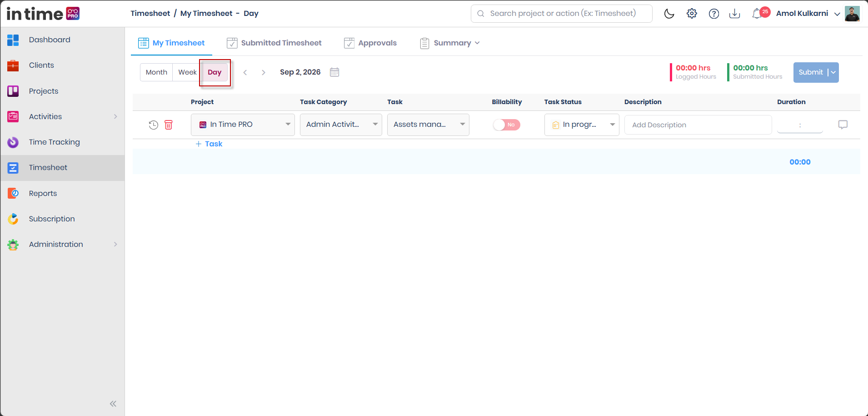Open Task Category dropdown Admin Activit...

[x=341, y=125]
